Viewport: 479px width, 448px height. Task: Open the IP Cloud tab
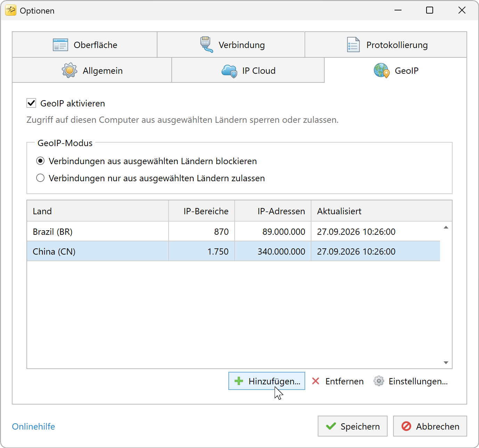(248, 71)
